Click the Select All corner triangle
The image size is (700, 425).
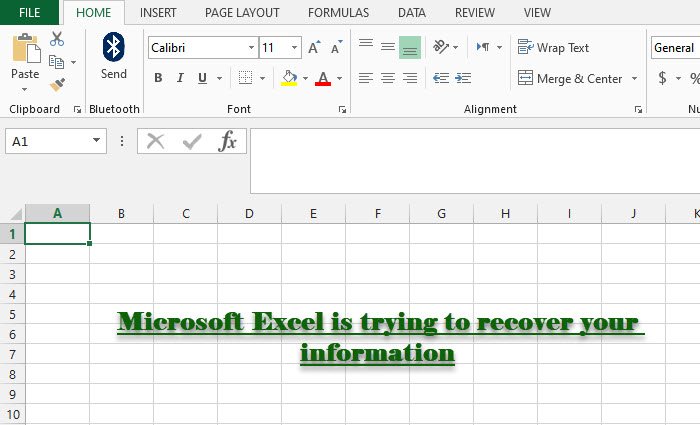click(x=16, y=214)
